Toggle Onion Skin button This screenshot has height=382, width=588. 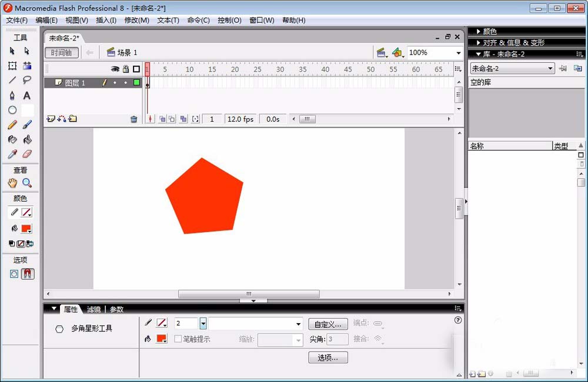[162, 119]
